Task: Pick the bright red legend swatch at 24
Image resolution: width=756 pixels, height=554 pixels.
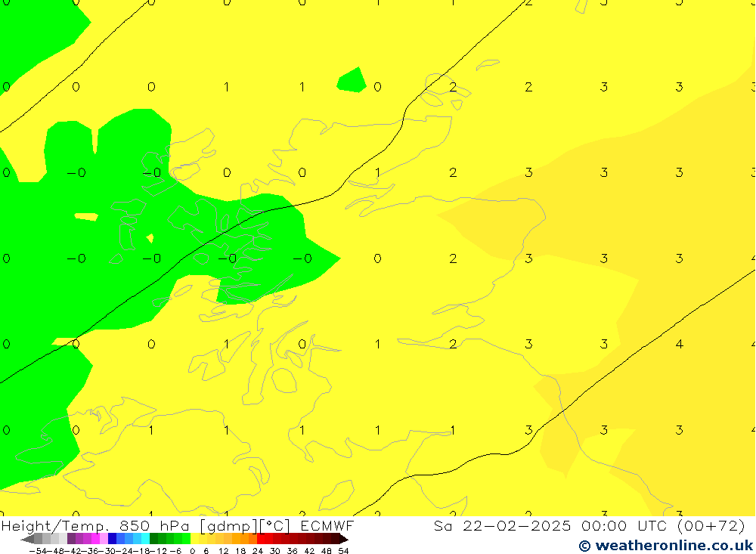Action: 261,539
